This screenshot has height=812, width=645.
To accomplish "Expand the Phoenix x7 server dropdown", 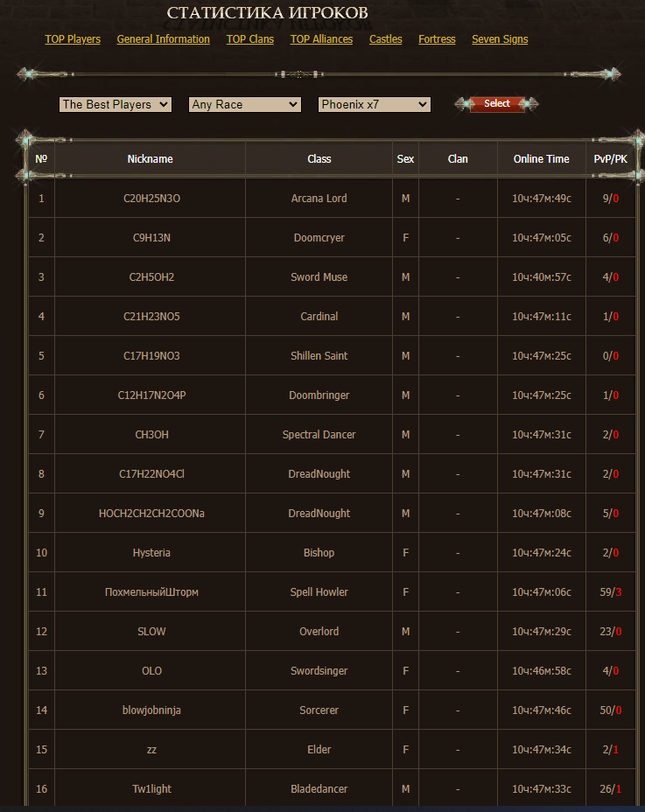I will click(x=374, y=104).
